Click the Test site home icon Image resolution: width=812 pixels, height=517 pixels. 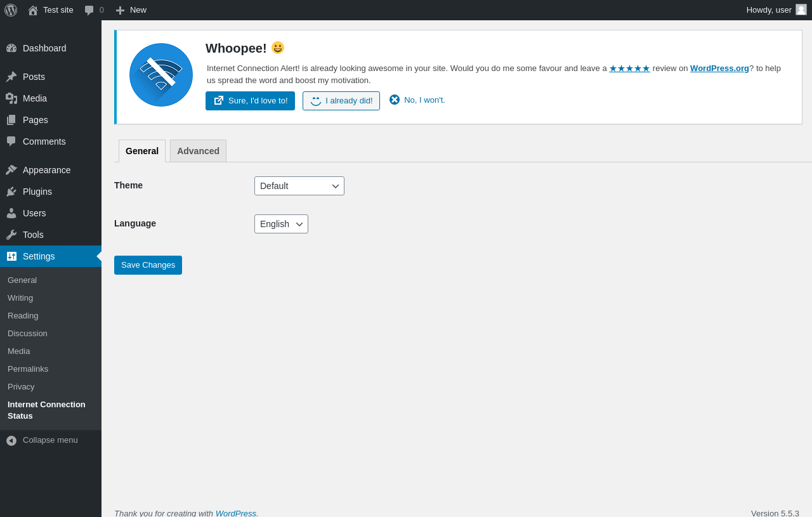[x=33, y=10]
